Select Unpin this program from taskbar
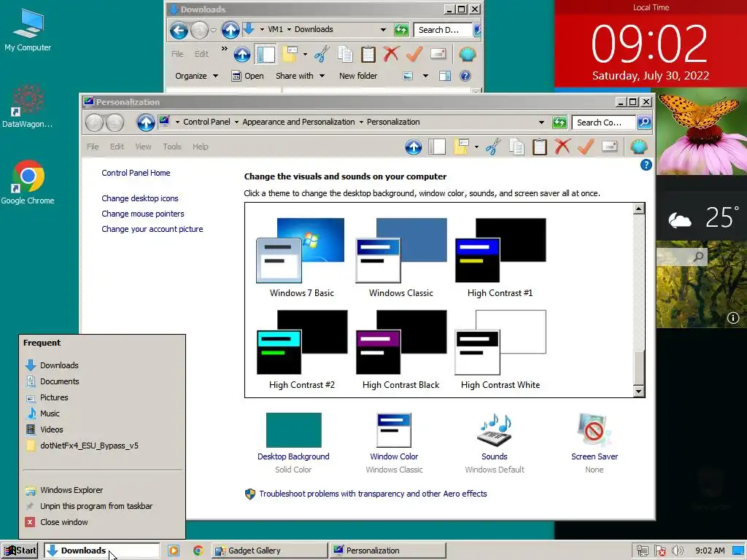This screenshot has width=747, height=560. 102,506
